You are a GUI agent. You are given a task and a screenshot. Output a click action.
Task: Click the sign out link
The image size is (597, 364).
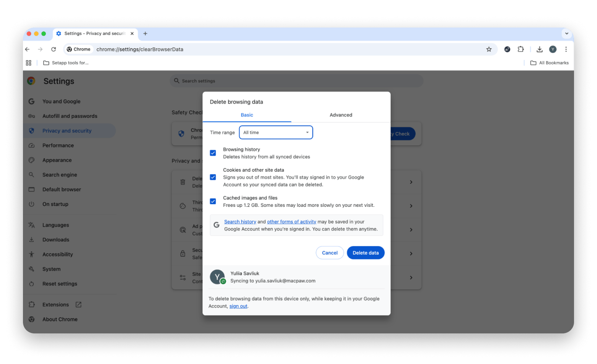coord(238,306)
